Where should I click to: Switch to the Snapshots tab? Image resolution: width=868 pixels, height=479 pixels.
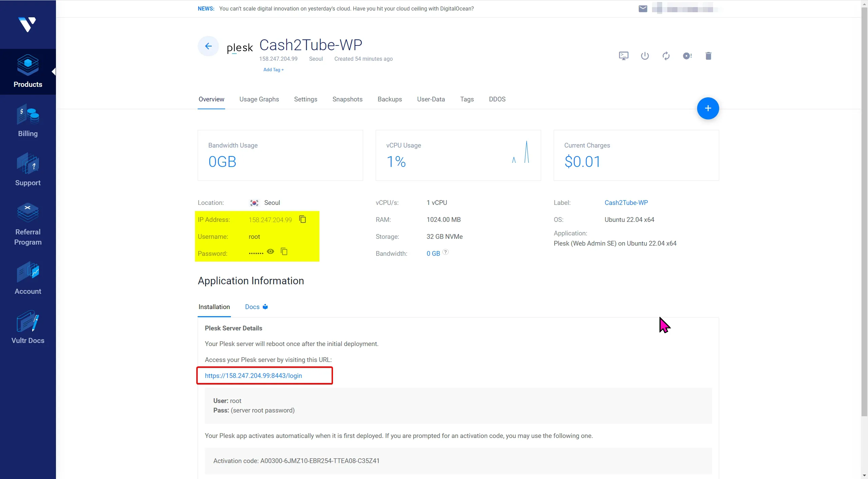pyautogui.click(x=347, y=99)
